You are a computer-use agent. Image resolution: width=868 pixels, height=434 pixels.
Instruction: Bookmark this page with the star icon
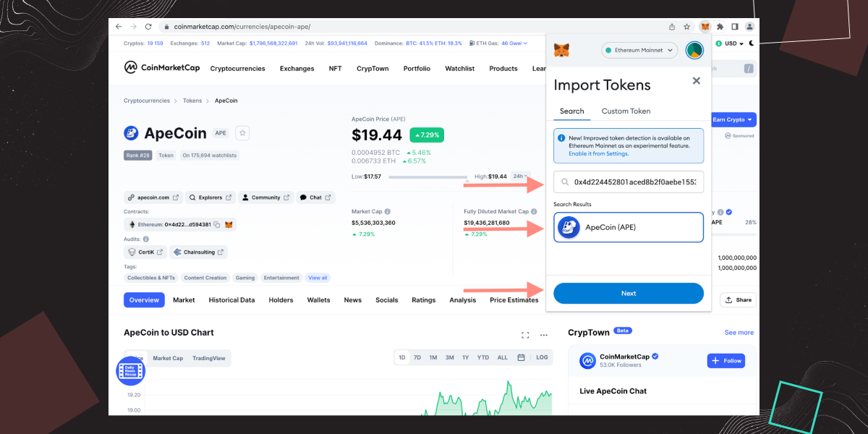(686, 27)
